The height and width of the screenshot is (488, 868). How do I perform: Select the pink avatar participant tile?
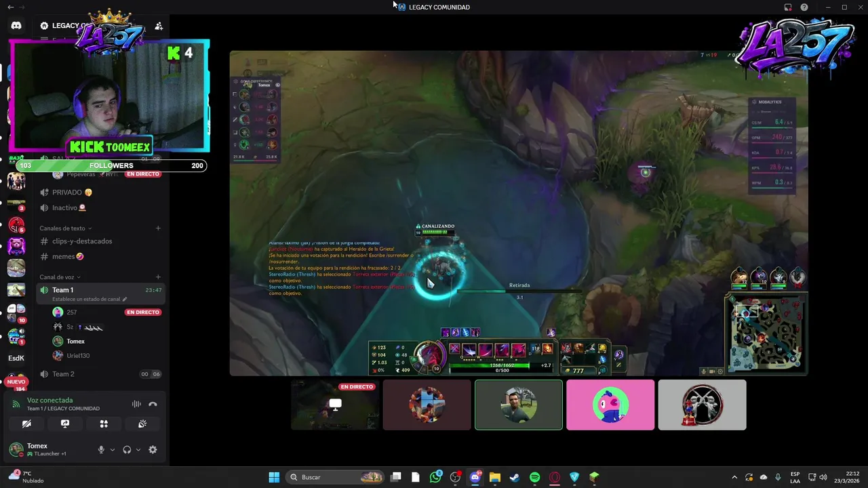tap(610, 405)
